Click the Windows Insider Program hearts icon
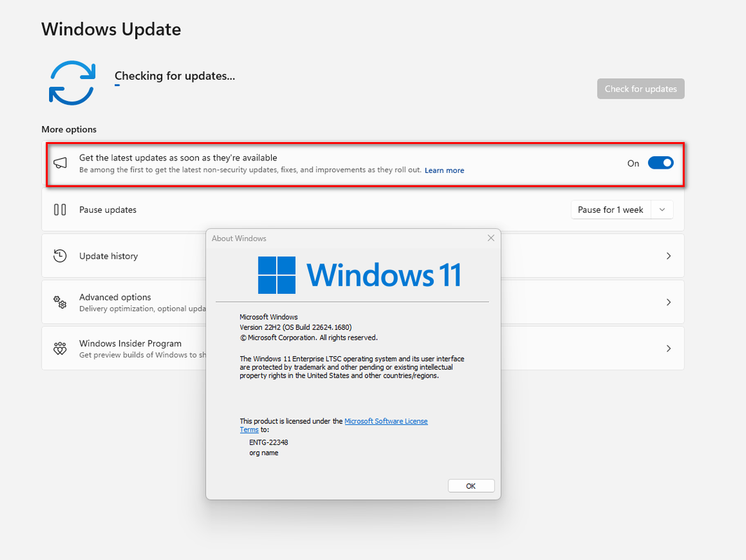The image size is (746, 560). point(60,349)
